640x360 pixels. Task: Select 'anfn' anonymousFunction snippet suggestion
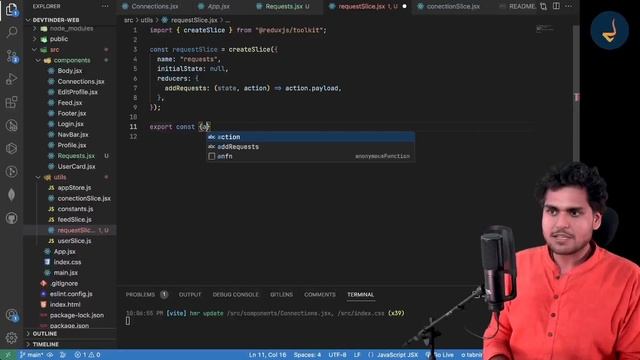311,156
